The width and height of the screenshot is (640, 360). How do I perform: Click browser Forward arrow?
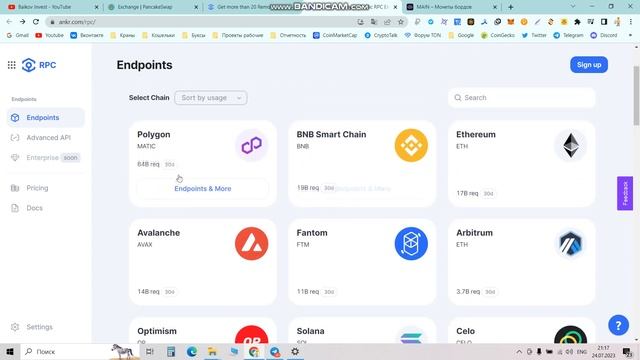point(22,22)
